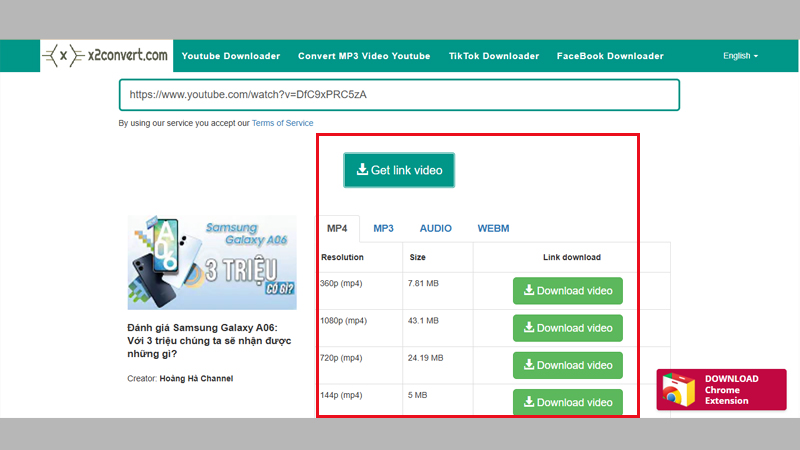This screenshot has height=450, width=800.
Task: Go to FaceBook Downloader page
Action: (610, 56)
